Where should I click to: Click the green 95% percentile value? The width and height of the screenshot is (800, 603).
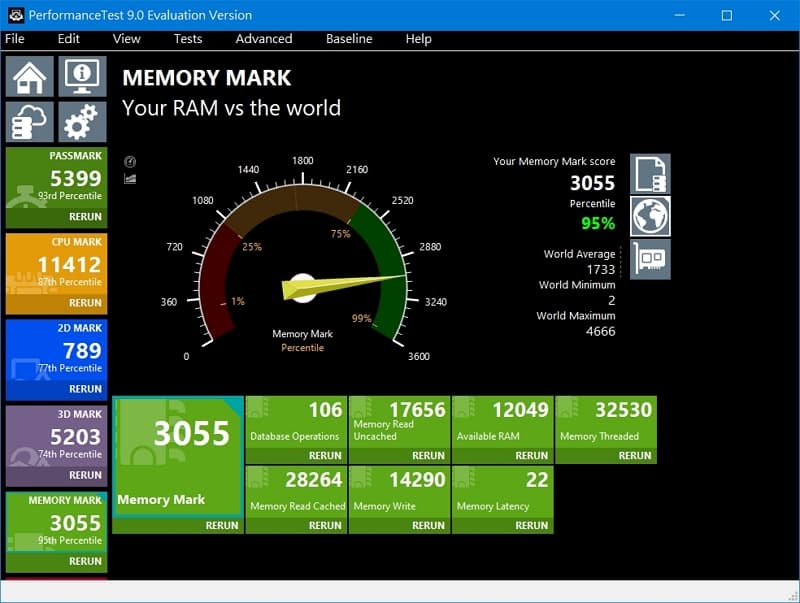598,223
